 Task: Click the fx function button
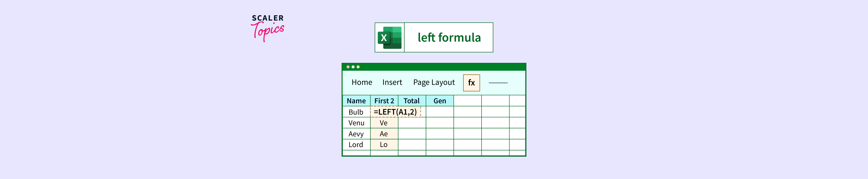click(x=471, y=83)
